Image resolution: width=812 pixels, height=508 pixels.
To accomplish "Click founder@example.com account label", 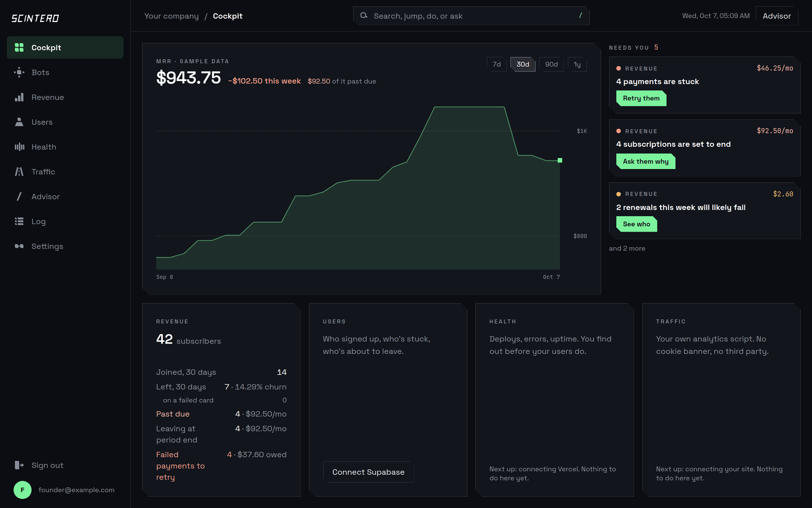I will tap(76, 490).
